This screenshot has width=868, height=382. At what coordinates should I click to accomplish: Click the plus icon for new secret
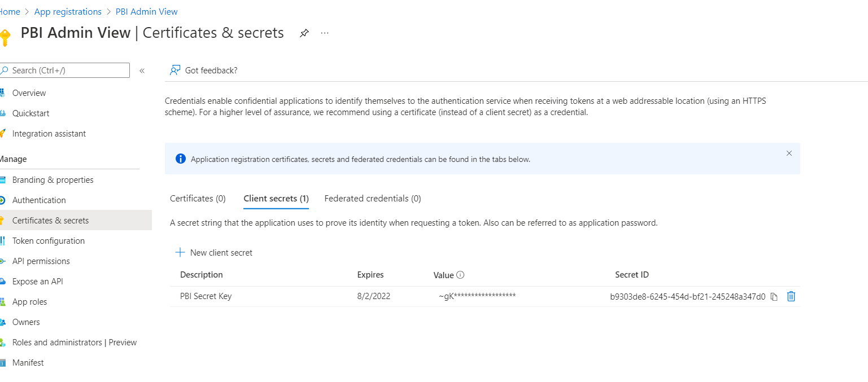(180, 252)
